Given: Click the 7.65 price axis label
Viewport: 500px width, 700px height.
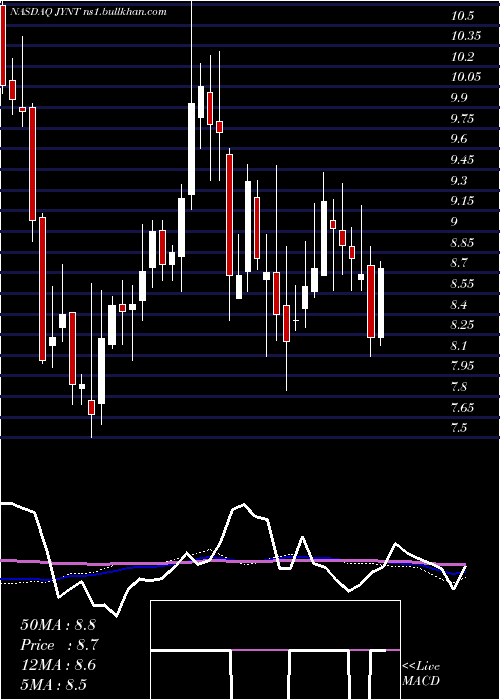Looking at the screenshot, I should click(463, 408).
